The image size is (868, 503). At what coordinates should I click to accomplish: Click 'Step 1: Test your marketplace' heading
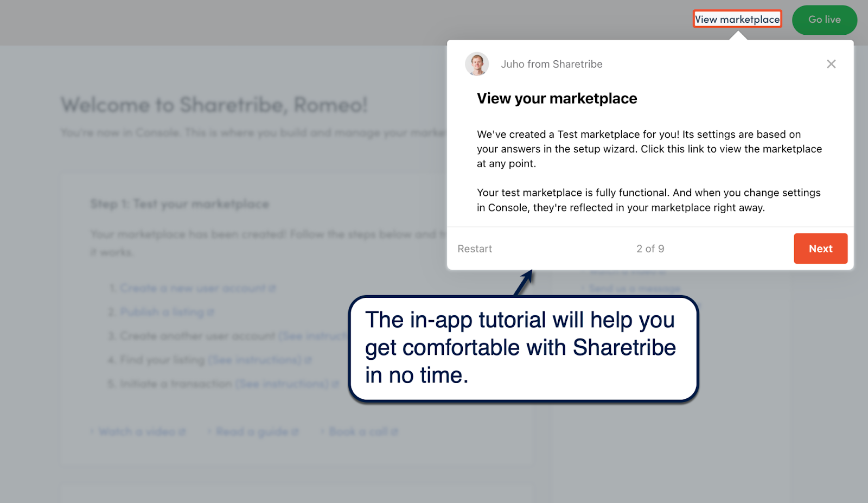click(180, 204)
